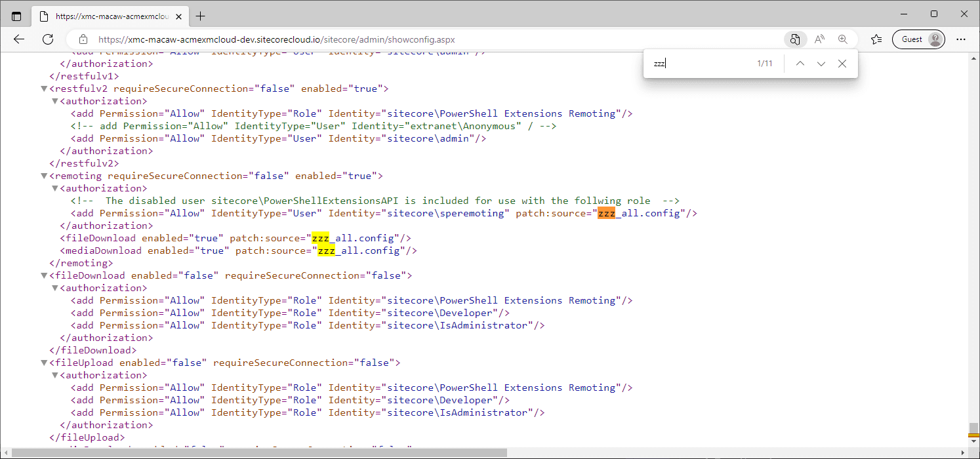980x459 pixels.
Task: Click the browser Back arrow button
Action: (19, 39)
